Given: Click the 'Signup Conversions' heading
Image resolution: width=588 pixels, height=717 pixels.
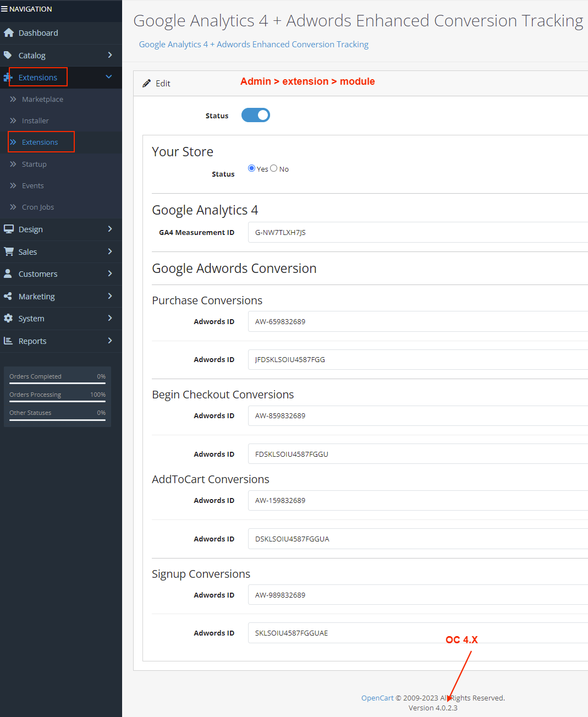Looking at the screenshot, I should (201, 574).
